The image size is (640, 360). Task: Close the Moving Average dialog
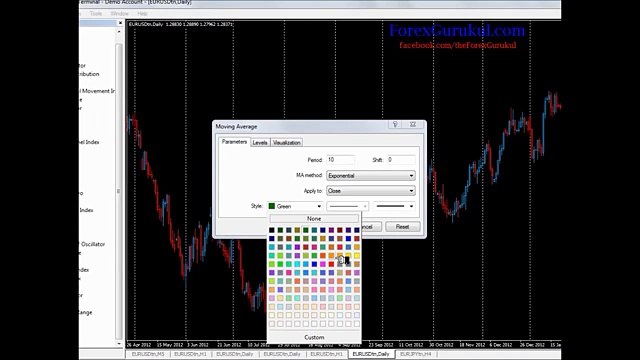coord(413,124)
